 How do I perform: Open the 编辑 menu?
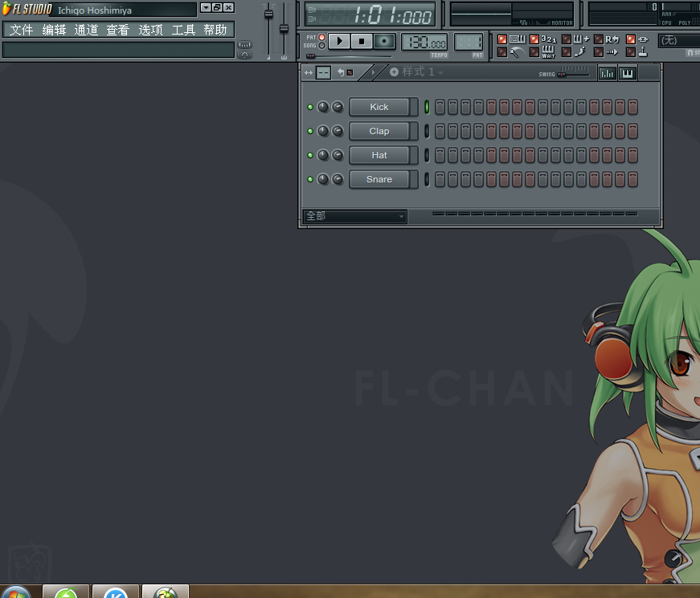pos(54,30)
